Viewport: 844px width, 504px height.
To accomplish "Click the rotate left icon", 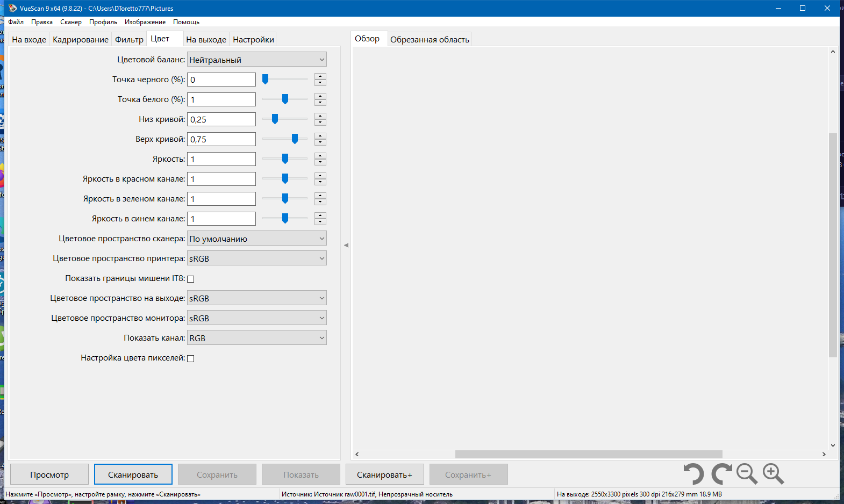I will click(x=693, y=474).
